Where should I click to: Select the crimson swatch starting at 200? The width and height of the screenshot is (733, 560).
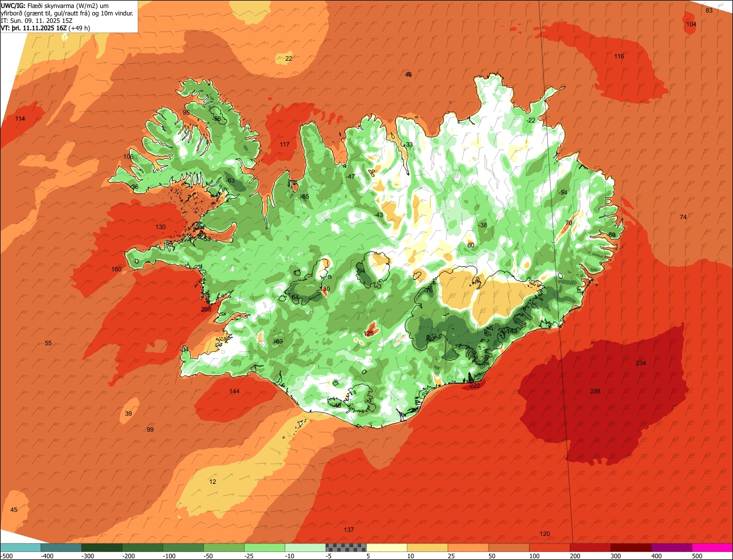coord(589,547)
